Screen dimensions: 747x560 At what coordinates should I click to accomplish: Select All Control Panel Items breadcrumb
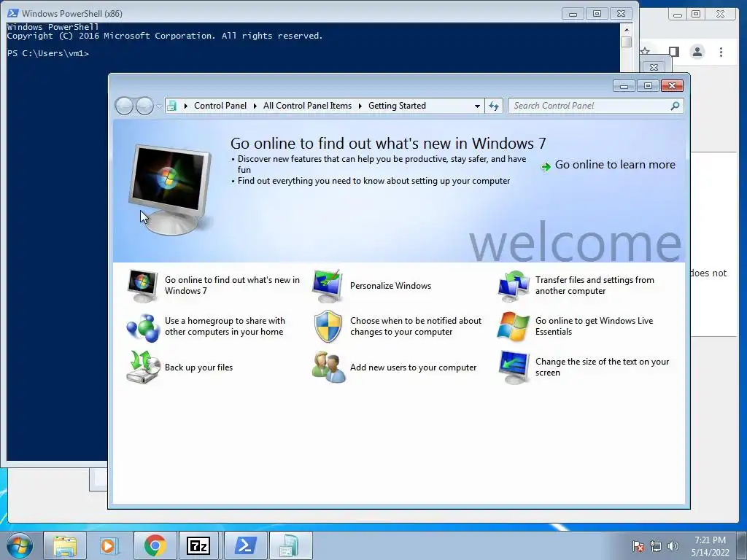307,106
